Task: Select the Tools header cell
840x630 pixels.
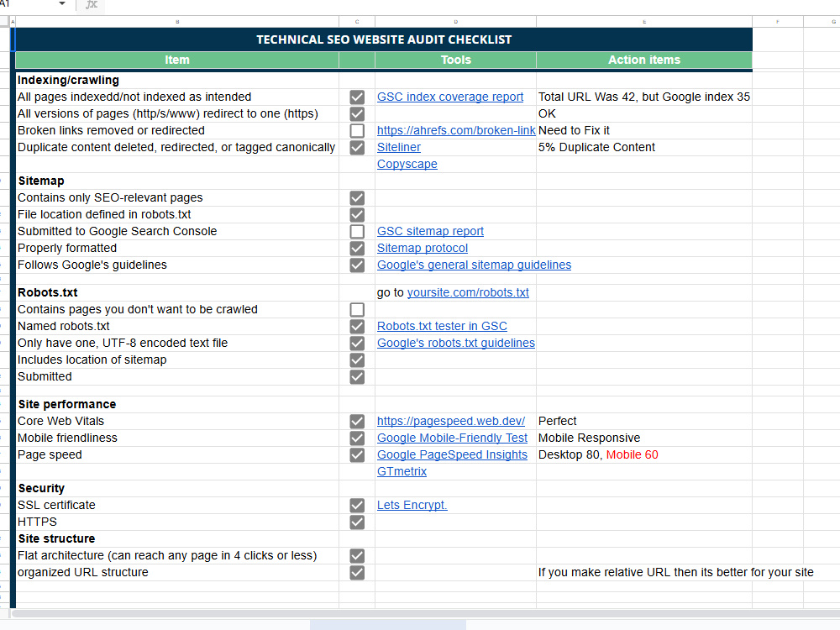Action: 455,60
